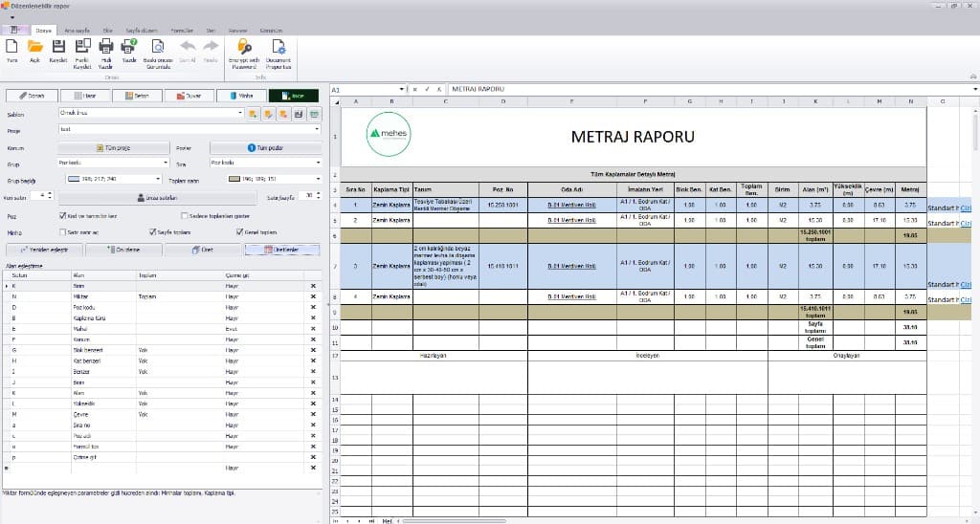Remove the Poz kodu row with its X
The width and height of the screenshot is (980, 524).
click(x=313, y=307)
